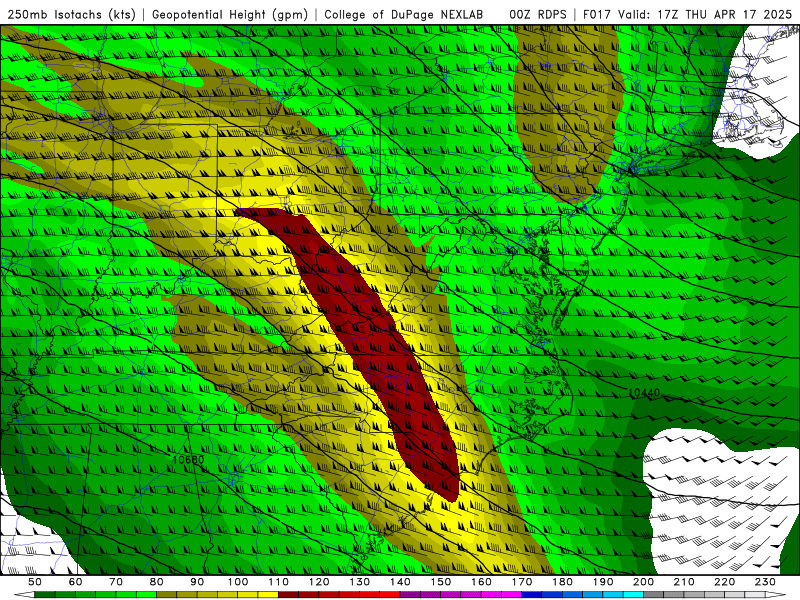
Task: Click the 190 value on the legend
Action: [603, 582]
